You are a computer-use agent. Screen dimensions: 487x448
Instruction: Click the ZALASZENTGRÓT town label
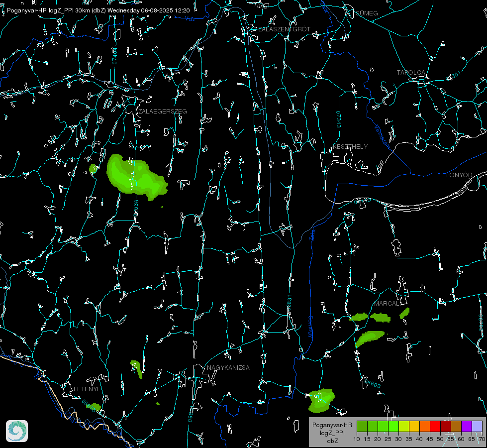coord(285,29)
